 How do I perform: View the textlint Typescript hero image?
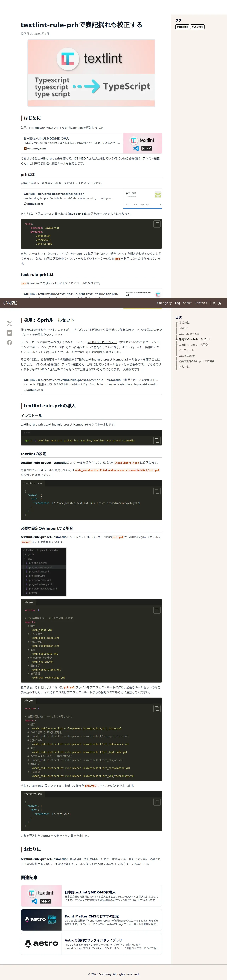click(91, 73)
